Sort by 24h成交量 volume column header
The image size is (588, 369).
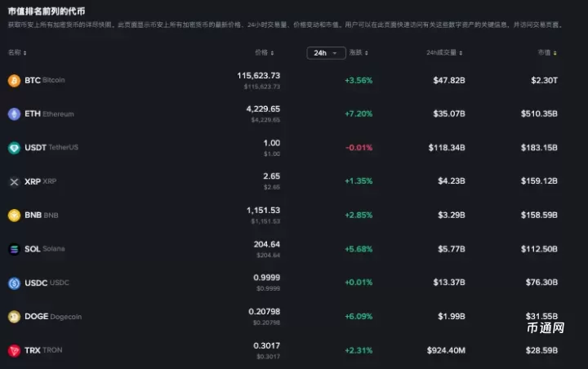445,53
